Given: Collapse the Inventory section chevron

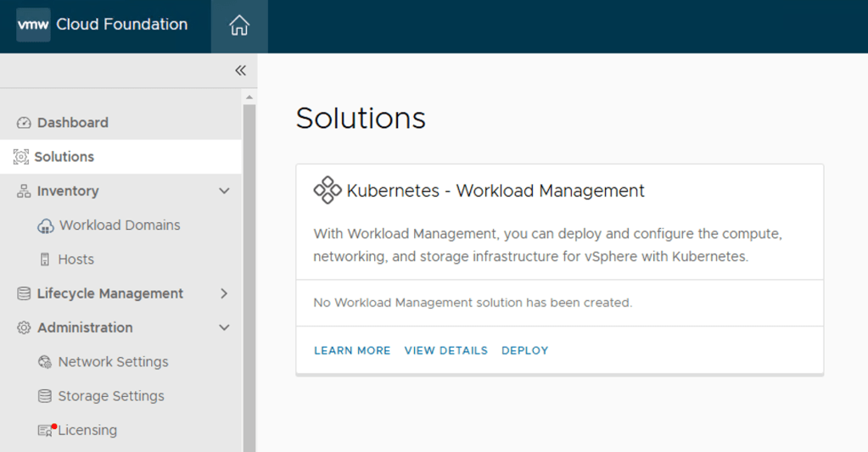Looking at the screenshot, I should pyautogui.click(x=224, y=191).
